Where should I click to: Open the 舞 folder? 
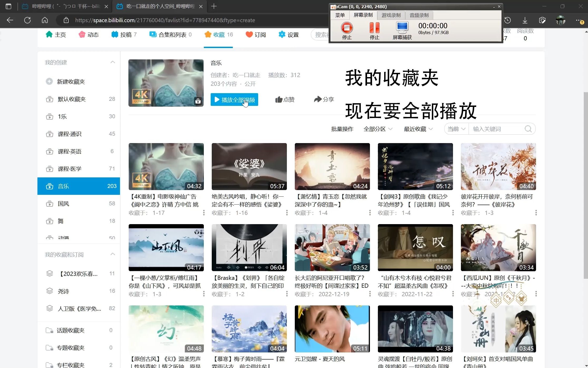tap(79, 221)
